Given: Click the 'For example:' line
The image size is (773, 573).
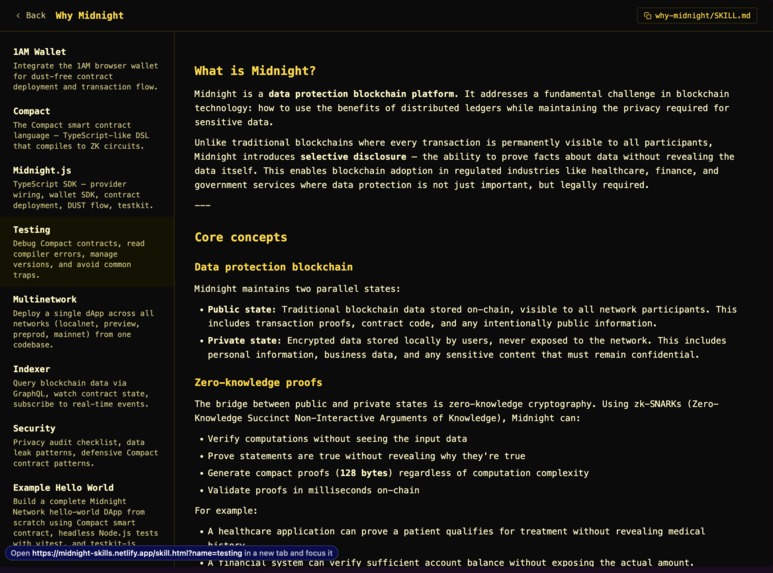Looking at the screenshot, I should 226,511.
